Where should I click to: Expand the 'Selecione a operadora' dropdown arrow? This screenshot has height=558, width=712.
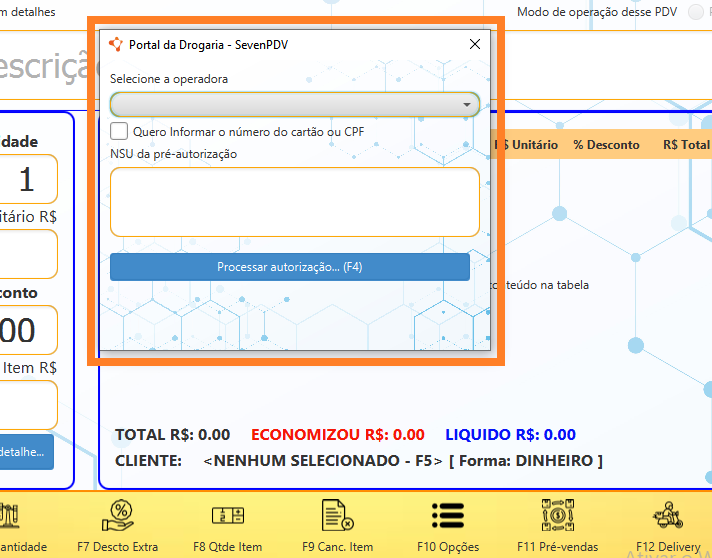pos(467,104)
